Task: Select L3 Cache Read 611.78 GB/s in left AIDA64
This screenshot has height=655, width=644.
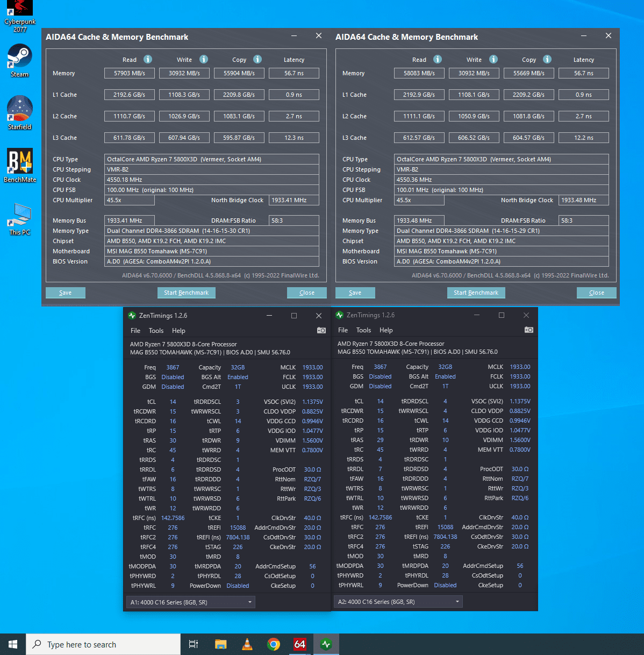Action: click(130, 138)
